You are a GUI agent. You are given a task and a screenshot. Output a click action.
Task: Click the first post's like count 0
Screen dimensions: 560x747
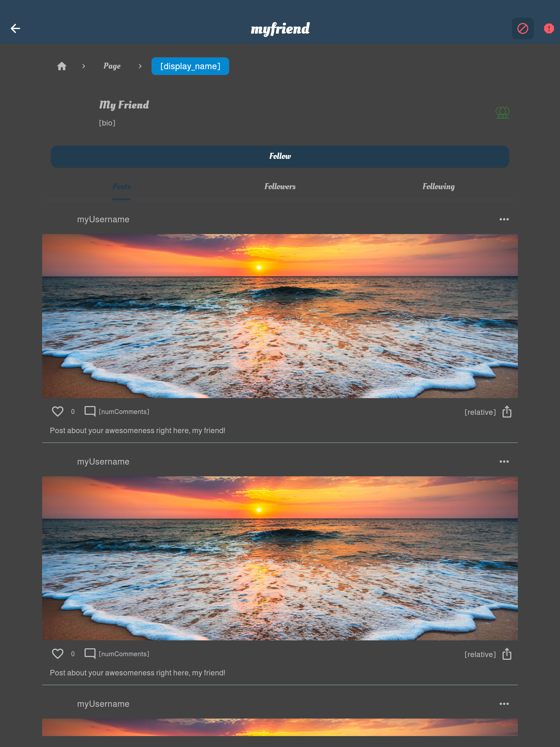[73, 412]
